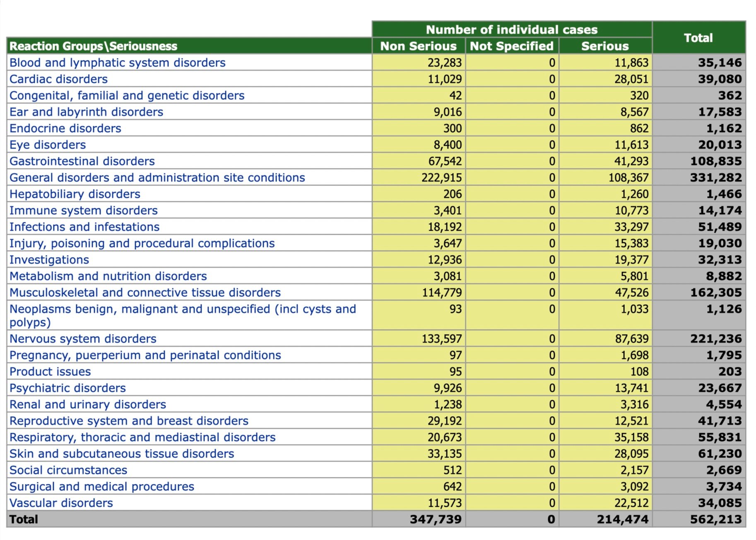This screenshot has width=756, height=540.
Task: Click Psychiatric disorders serious count 13,741
Action: tap(631, 388)
